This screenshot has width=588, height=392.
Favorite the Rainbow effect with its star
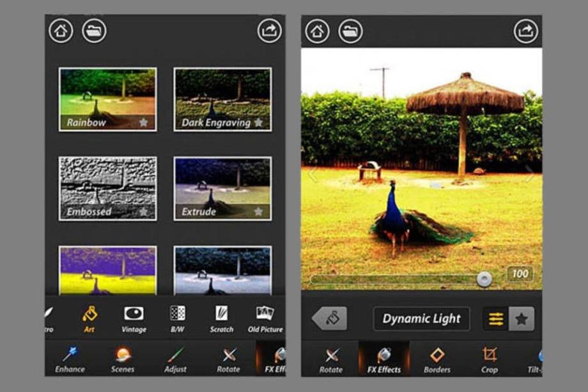[x=144, y=122]
